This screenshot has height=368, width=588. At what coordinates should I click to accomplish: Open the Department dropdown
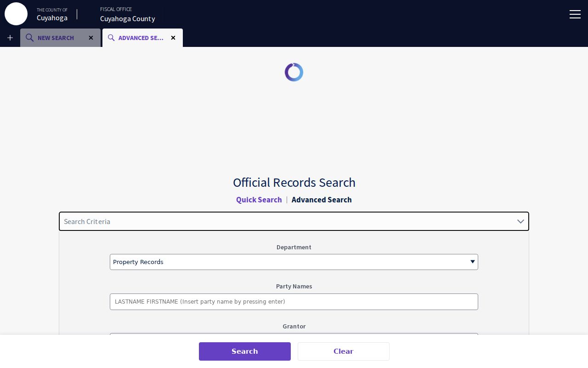[x=294, y=262]
